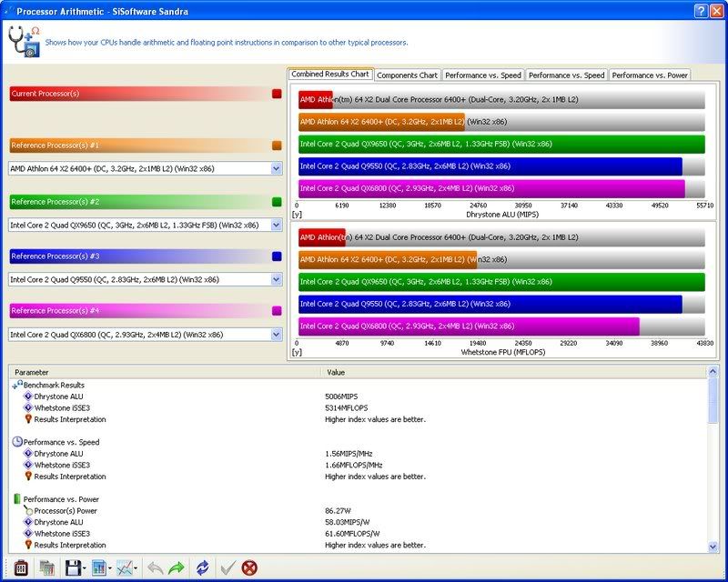Image resolution: width=728 pixels, height=582 pixels.
Task: Expand the Core 2 Quad QX6800 dropdown
Action: click(x=277, y=335)
